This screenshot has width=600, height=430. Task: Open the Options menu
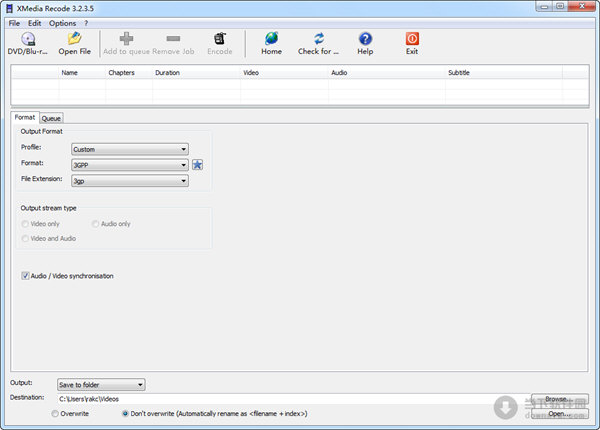(62, 23)
